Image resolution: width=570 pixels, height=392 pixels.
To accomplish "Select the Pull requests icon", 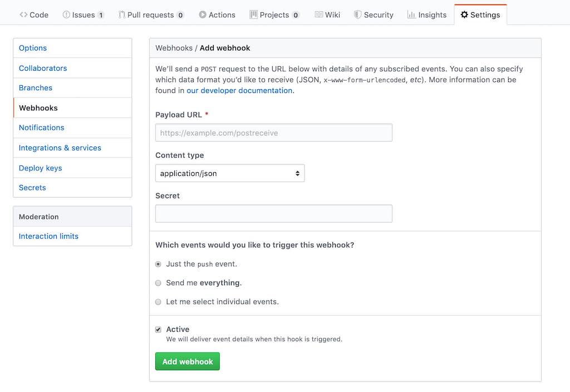I will point(121,14).
